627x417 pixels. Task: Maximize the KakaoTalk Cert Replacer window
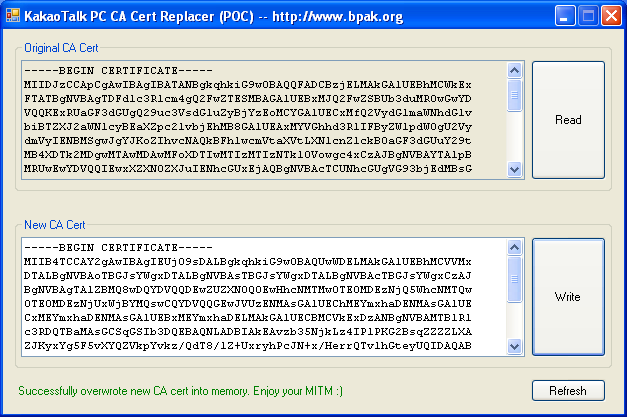pos(588,15)
